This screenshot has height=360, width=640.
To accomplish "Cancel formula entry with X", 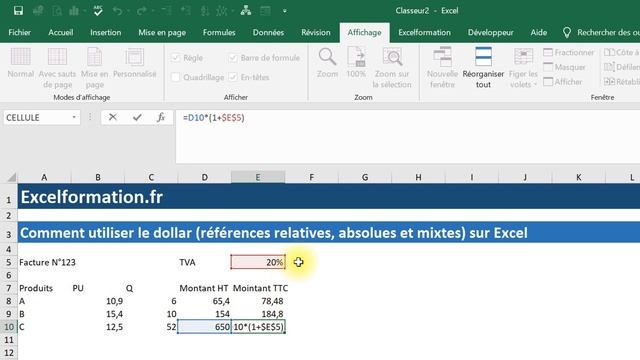I will 113,118.
